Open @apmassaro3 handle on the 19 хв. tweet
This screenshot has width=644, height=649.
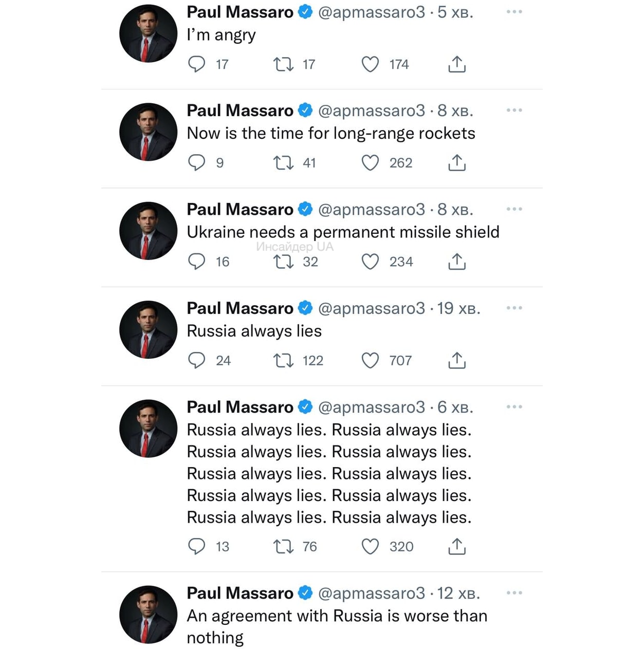point(372,308)
